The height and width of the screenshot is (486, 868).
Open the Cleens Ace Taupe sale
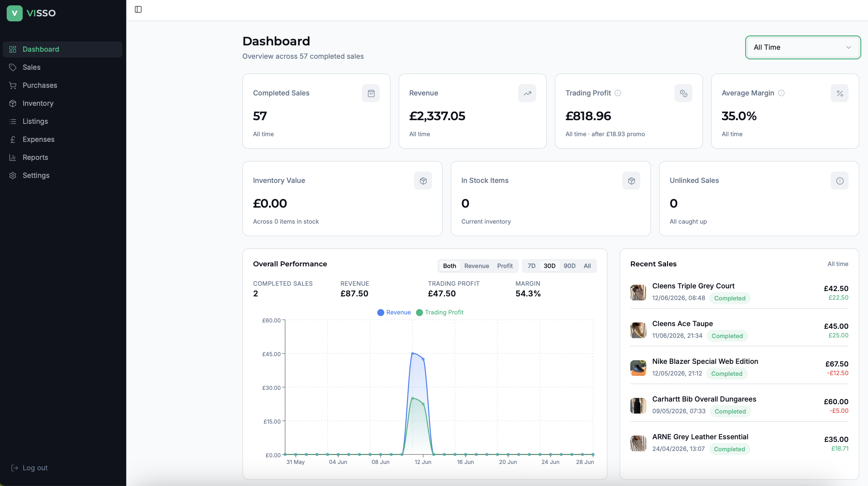(x=739, y=330)
